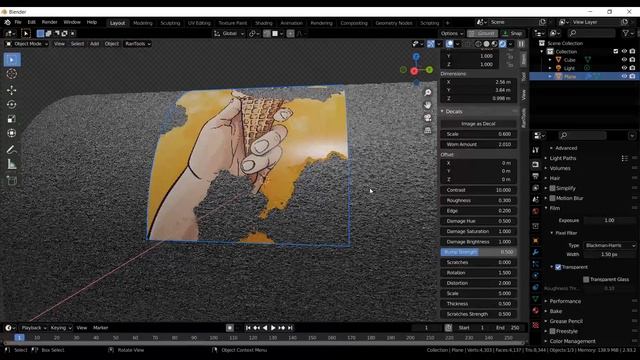The image size is (640, 360).
Task: Click the Snap button
Action: tap(513, 33)
